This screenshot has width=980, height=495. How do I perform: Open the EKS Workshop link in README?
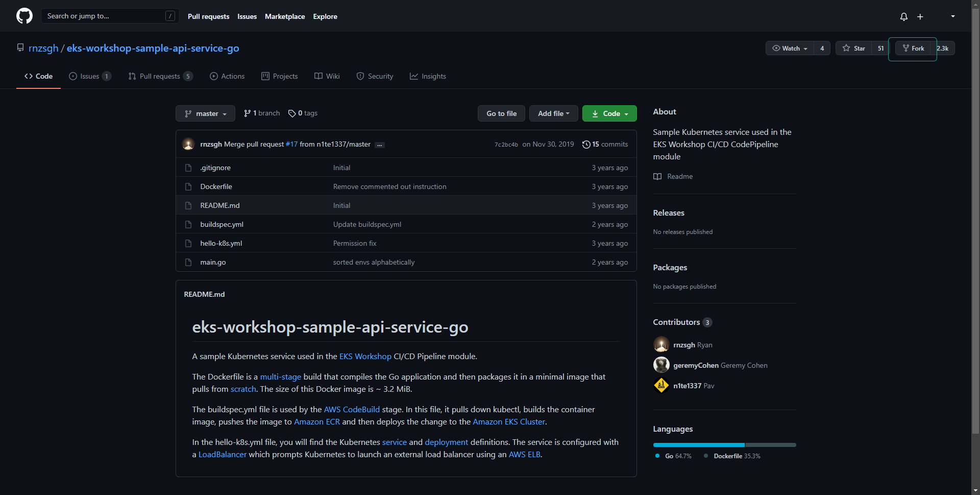pos(365,356)
